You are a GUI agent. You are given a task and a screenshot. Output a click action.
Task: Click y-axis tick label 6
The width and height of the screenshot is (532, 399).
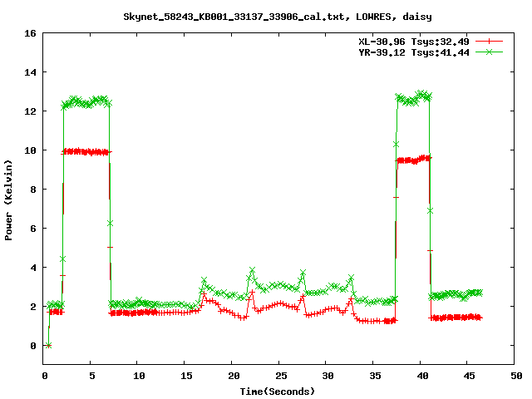pyautogui.click(x=32, y=229)
